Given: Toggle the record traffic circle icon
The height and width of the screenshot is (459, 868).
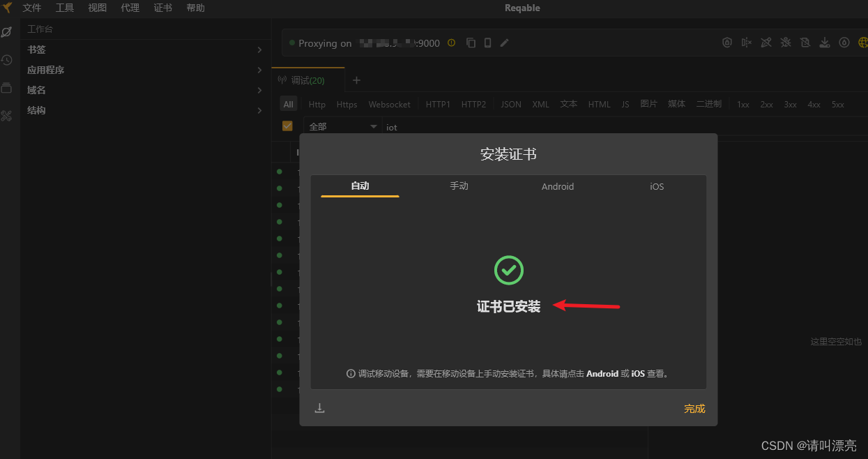Looking at the screenshot, I should pos(844,43).
